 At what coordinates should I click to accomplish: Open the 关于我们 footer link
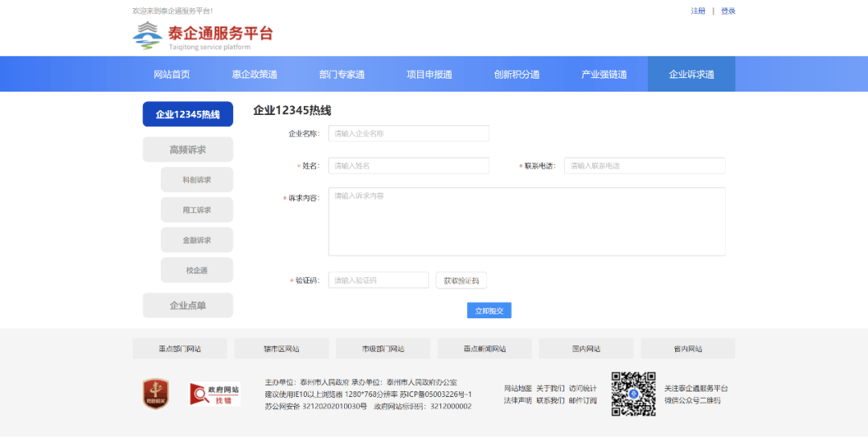pos(551,388)
